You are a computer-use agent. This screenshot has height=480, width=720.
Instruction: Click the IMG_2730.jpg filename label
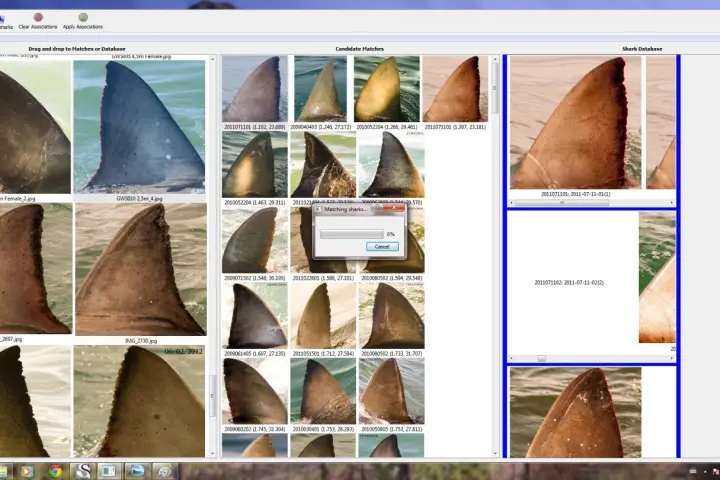click(x=141, y=341)
